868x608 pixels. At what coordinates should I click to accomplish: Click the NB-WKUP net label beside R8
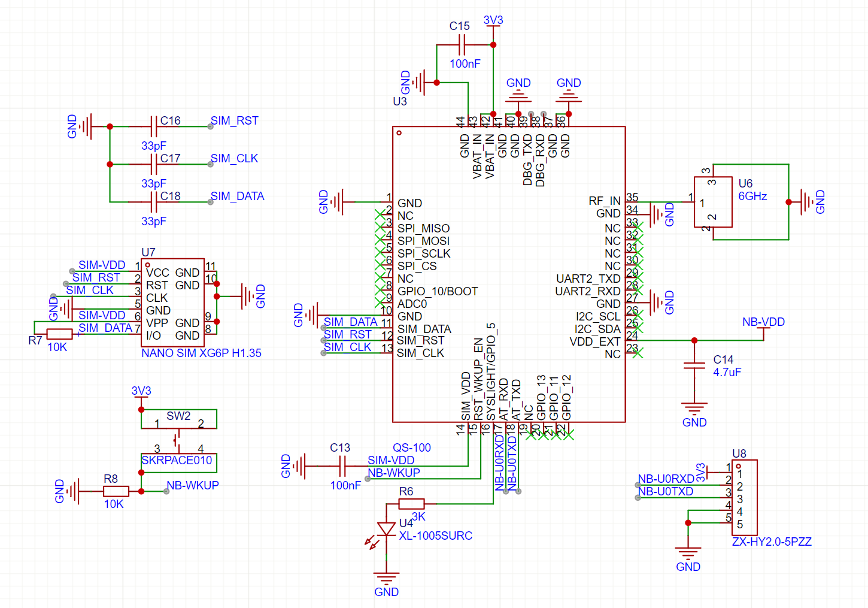click(x=193, y=485)
